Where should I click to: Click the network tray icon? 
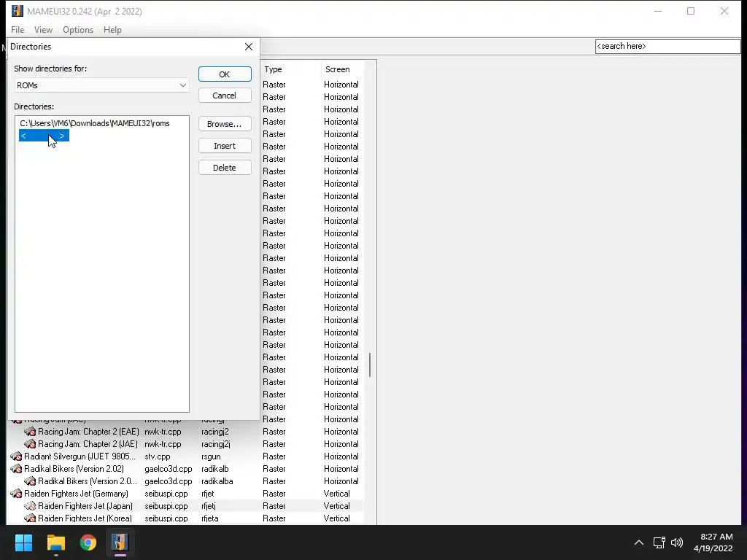click(x=659, y=542)
